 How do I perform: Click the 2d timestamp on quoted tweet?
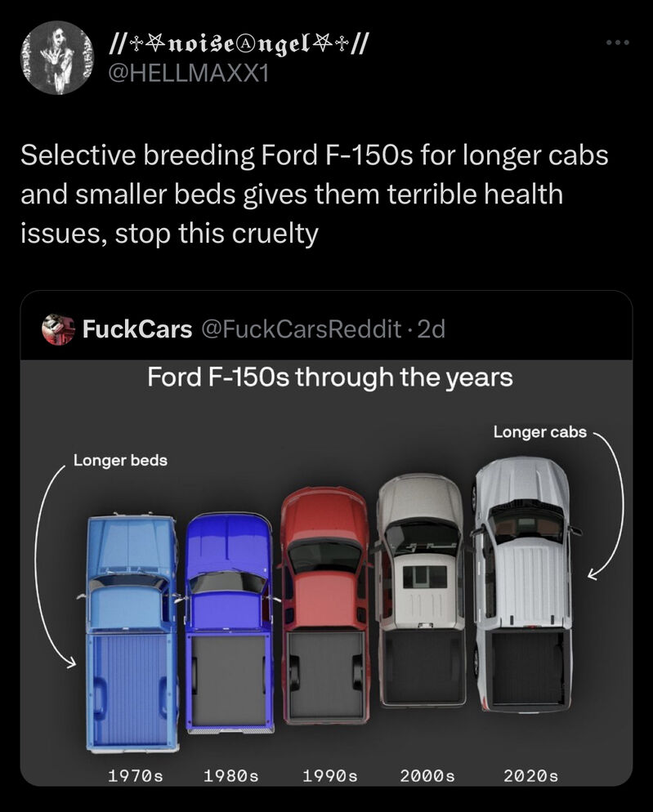(x=432, y=329)
